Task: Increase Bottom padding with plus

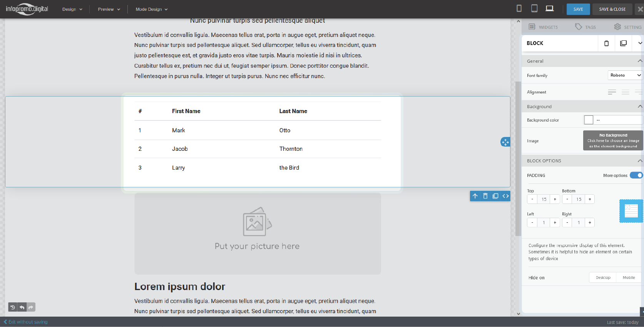Action: pyautogui.click(x=590, y=199)
